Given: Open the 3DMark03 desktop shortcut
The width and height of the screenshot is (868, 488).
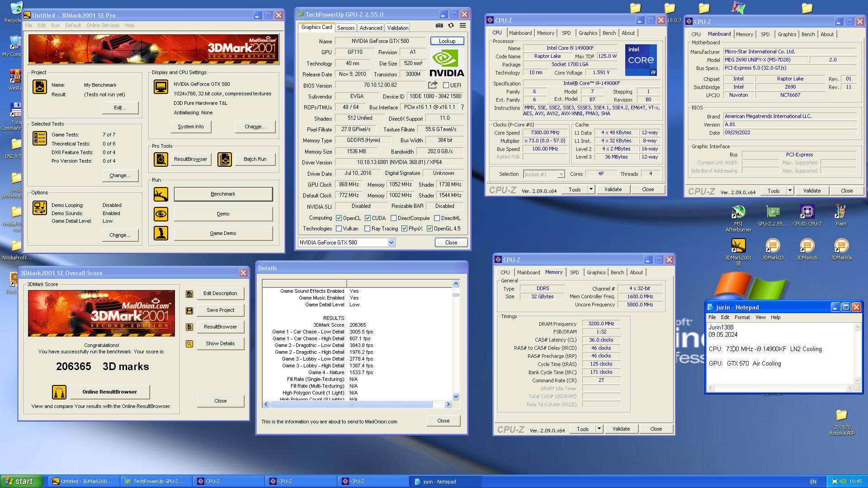Looking at the screenshot, I should coord(773,249).
